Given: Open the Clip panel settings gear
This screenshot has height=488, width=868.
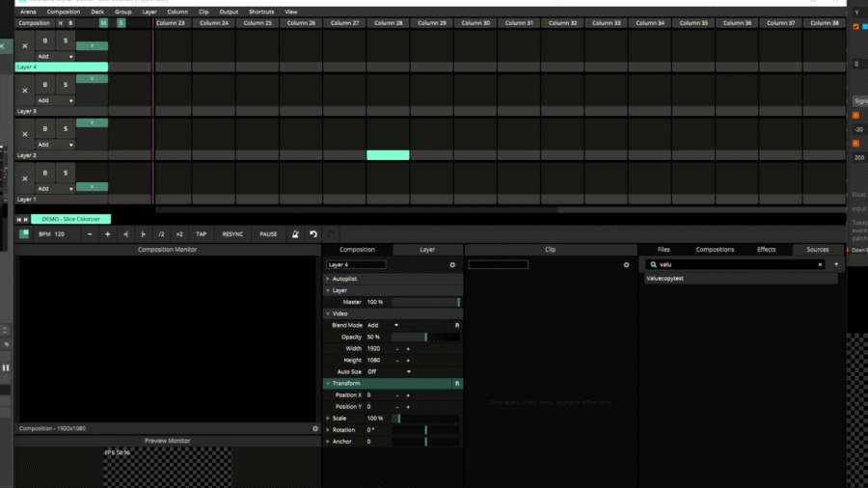Looking at the screenshot, I should 626,264.
